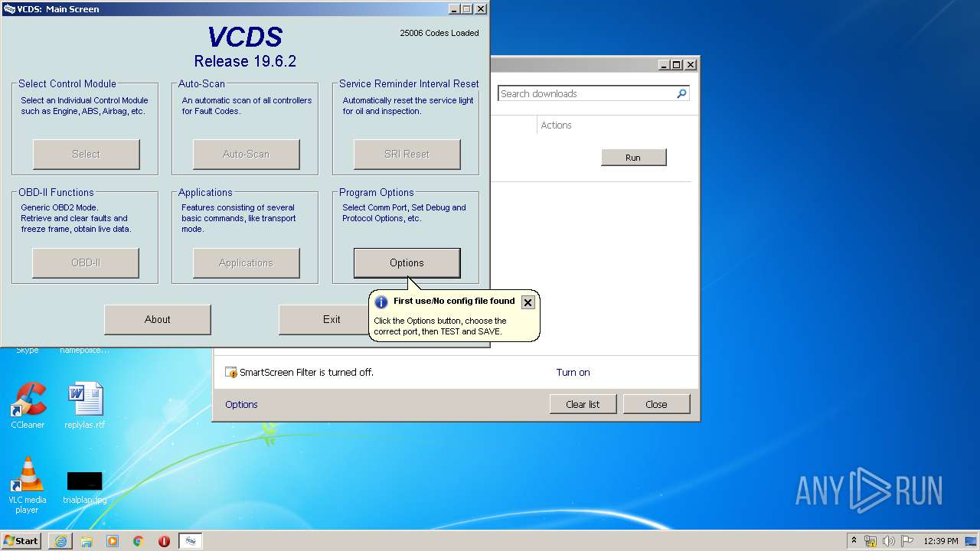Screen dimensions: 980x551
Task: Click the blue info icon in the First use balloon
Action: (x=381, y=302)
